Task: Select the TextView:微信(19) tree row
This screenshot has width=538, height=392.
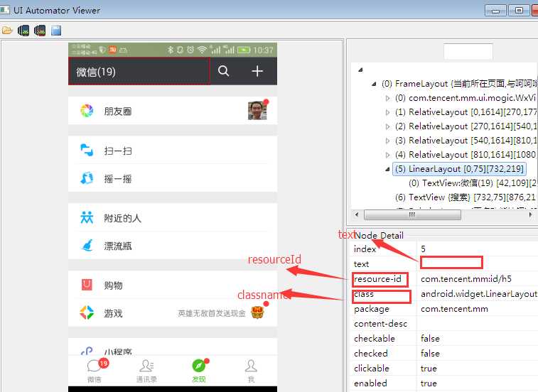Action: [473, 183]
